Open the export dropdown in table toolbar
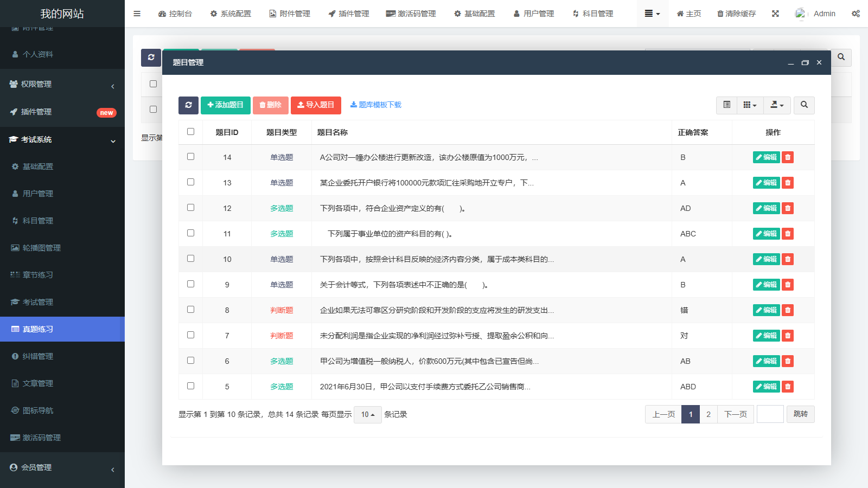This screenshot has width=868, height=488. [777, 105]
